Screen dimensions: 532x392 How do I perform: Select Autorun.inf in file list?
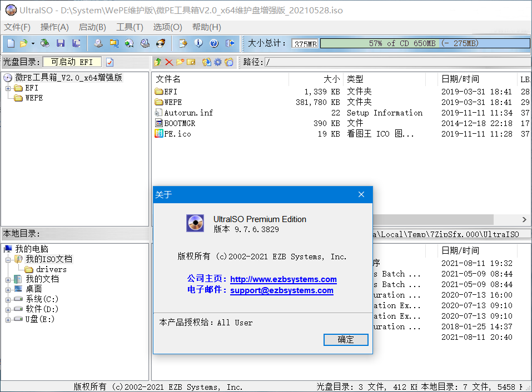pyautogui.click(x=188, y=113)
